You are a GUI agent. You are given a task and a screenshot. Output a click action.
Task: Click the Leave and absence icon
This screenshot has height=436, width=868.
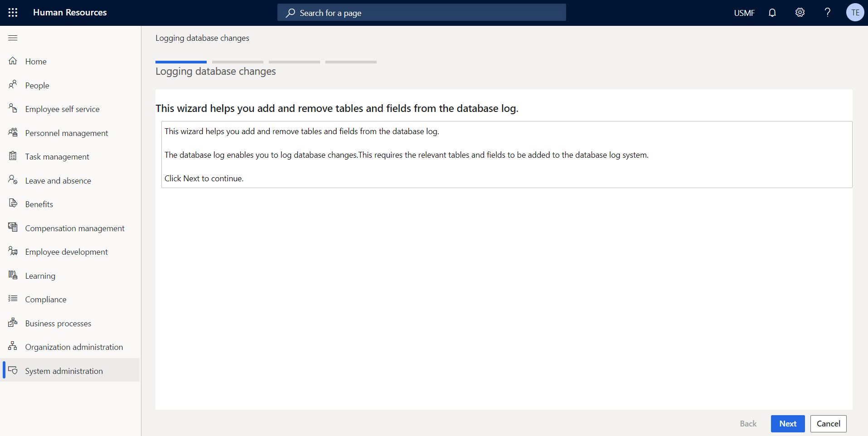click(13, 180)
